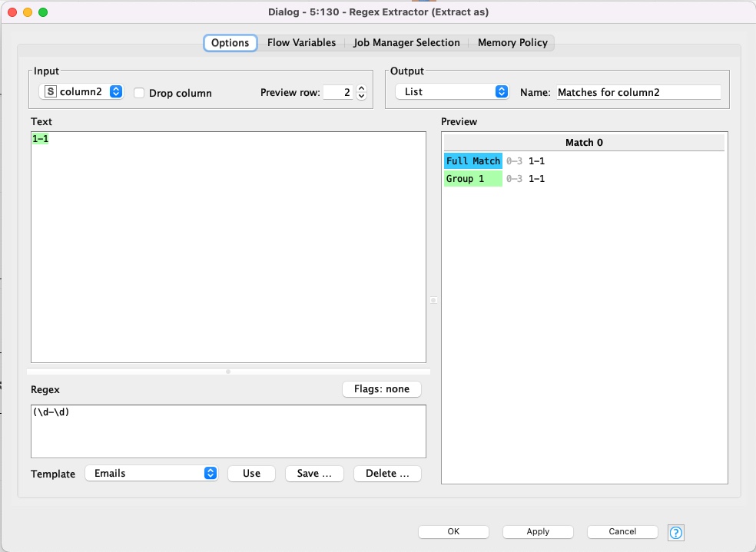Image resolution: width=756 pixels, height=552 pixels.
Task: Click the Delete ... template button
Action: [x=387, y=474]
